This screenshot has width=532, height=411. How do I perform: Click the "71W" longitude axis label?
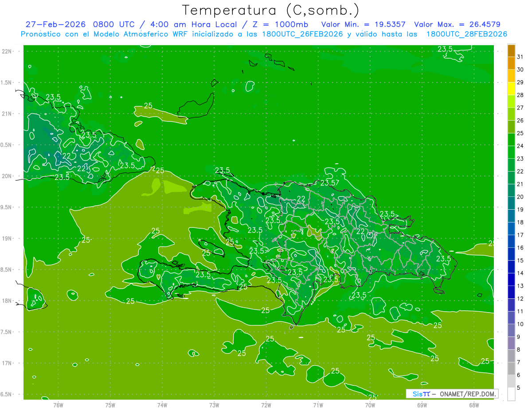pyautogui.click(x=318, y=405)
